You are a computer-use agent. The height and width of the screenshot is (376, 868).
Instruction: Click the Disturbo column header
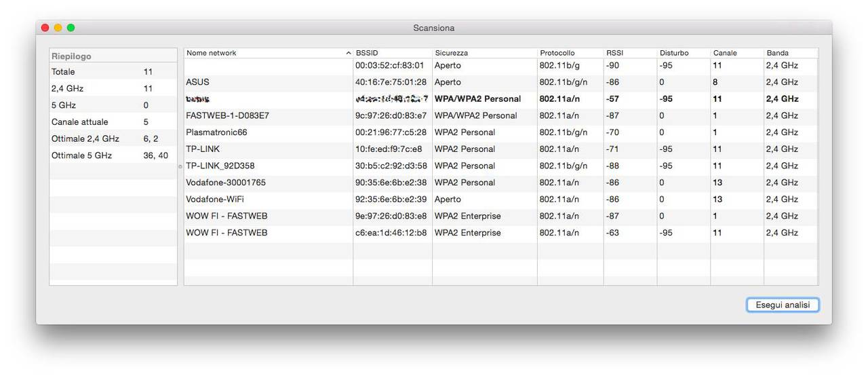[683, 53]
